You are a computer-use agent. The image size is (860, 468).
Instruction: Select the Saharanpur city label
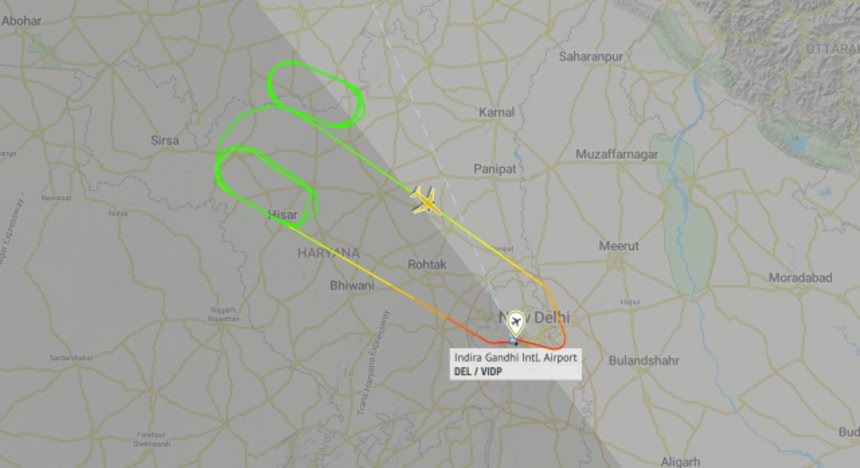(x=591, y=57)
